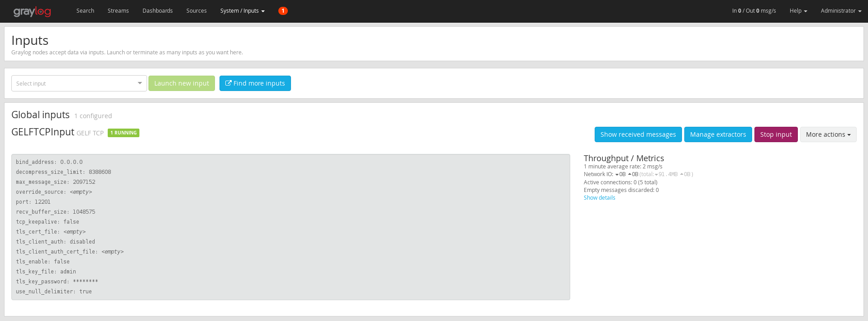Viewport: 868px width, 321px height.
Task: Click the 'Throughput / Metrics' heading
Action: click(624, 158)
